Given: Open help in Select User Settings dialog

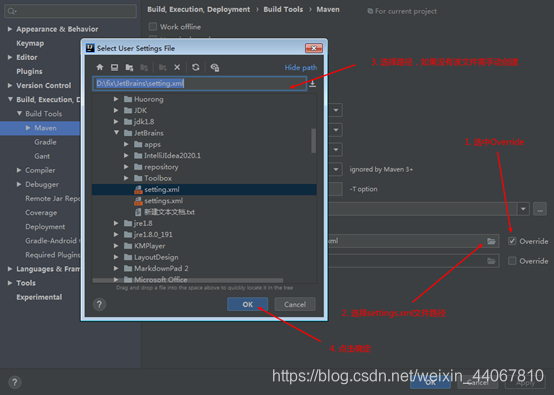Looking at the screenshot, I should (99, 304).
